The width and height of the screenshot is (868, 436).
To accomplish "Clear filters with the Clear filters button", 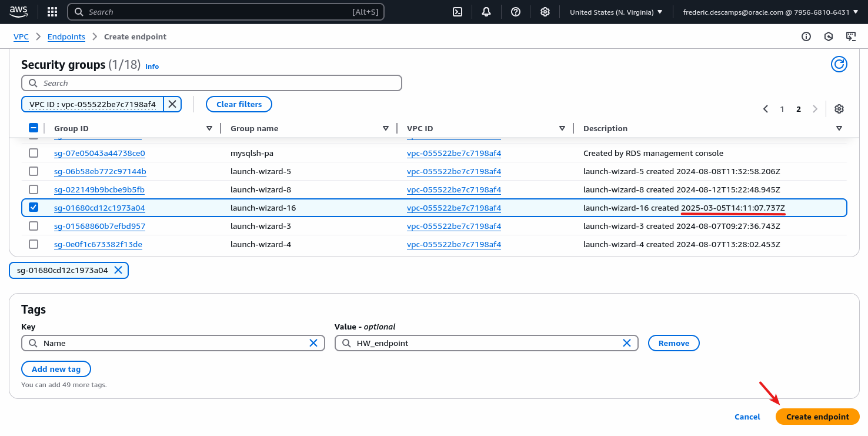I will pos(239,104).
